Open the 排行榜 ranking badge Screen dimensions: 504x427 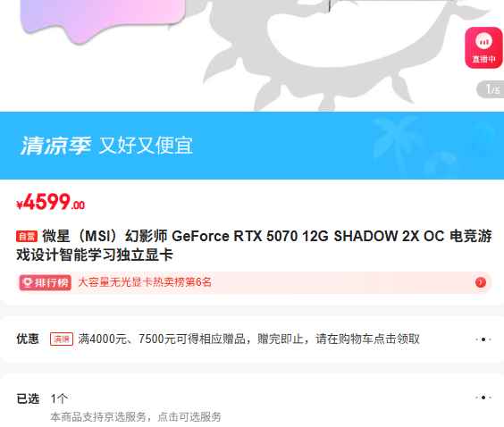[45, 283]
